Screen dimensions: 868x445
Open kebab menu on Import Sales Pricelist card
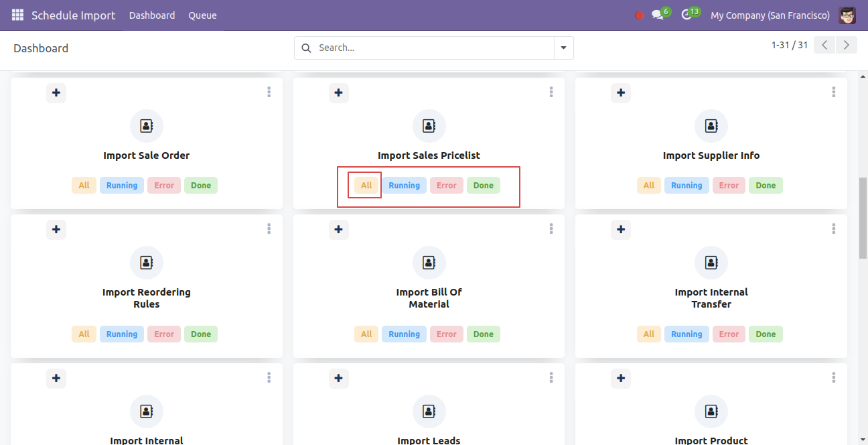(x=551, y=92)
